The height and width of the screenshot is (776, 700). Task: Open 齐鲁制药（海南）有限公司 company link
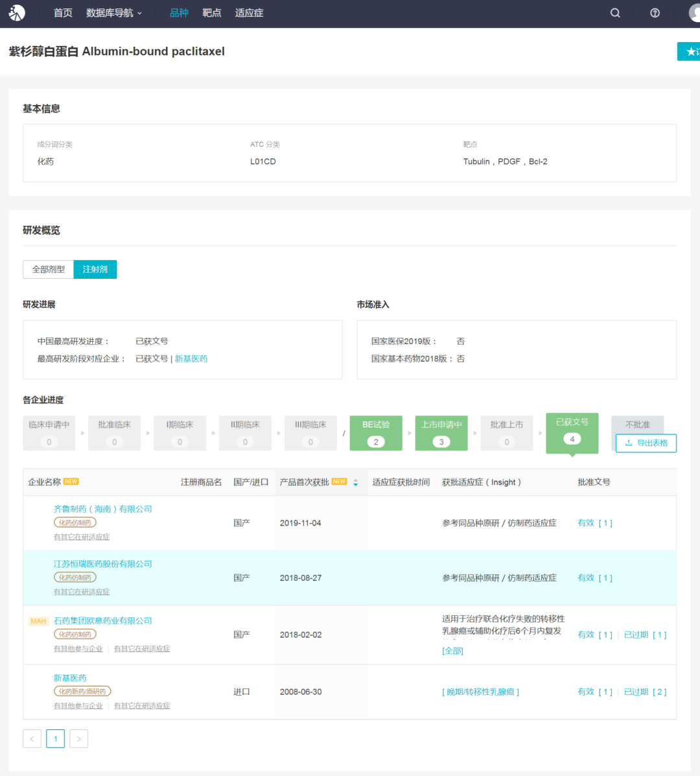103,509
